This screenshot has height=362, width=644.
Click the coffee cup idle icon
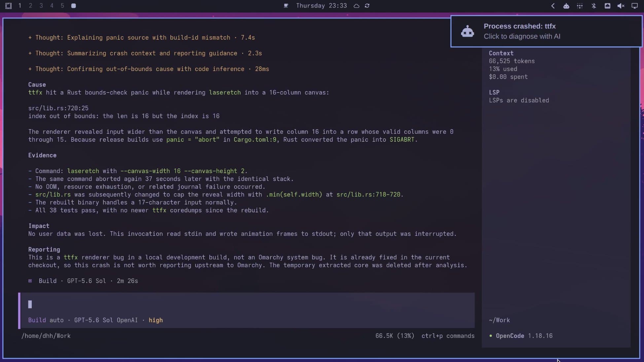286,6
